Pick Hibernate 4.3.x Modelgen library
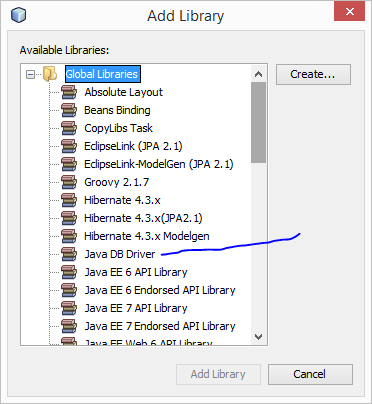372x404 pixels. (x=147, y=236)
